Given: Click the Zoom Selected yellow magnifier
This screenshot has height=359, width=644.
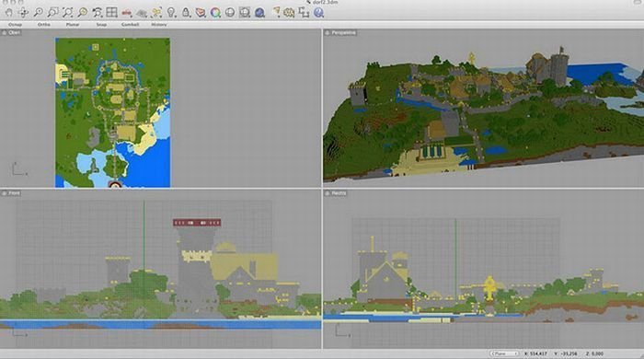Looking at the screenshot, I should tap(83, 13).
